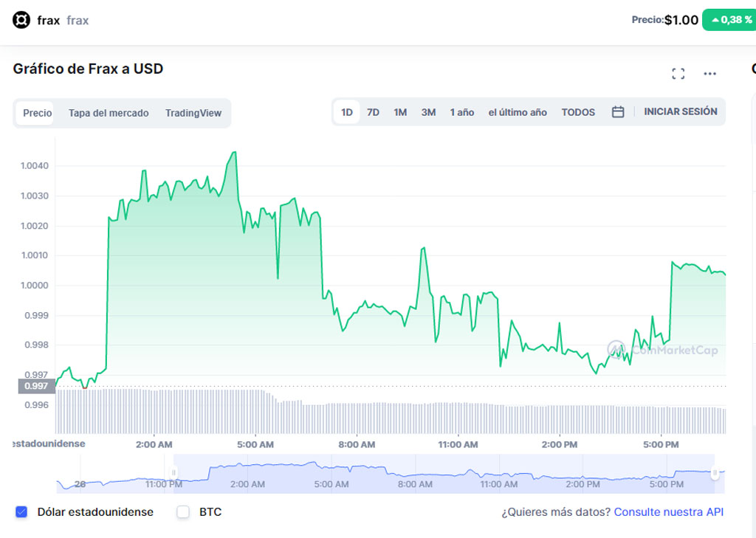Viewport: 756px width, 538px height.
Task: Click the 0.997 current price axis tag
Action: point(36,386)
